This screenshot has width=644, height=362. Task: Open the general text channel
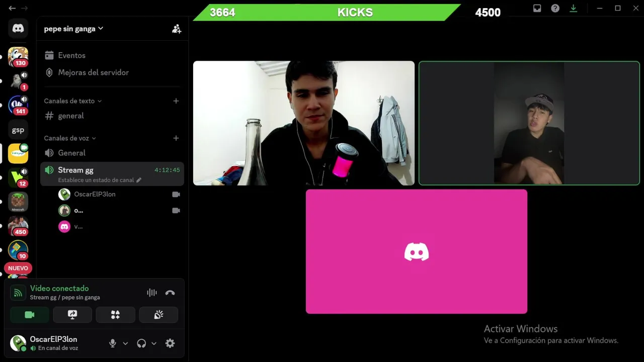click(x=112, y=116)
